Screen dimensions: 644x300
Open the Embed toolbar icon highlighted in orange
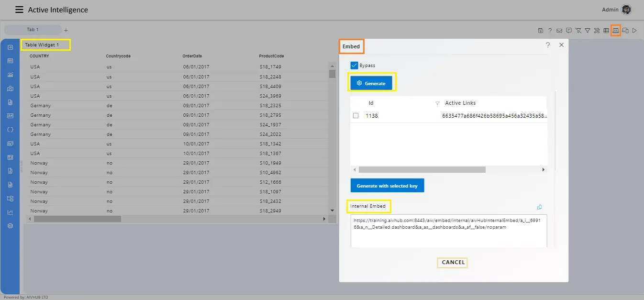pos(615,30)
